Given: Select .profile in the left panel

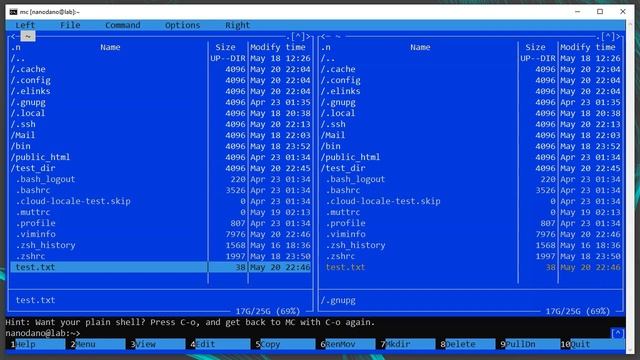Looking at the screenshot, I should pyautogui.click(x=160, y=223).
